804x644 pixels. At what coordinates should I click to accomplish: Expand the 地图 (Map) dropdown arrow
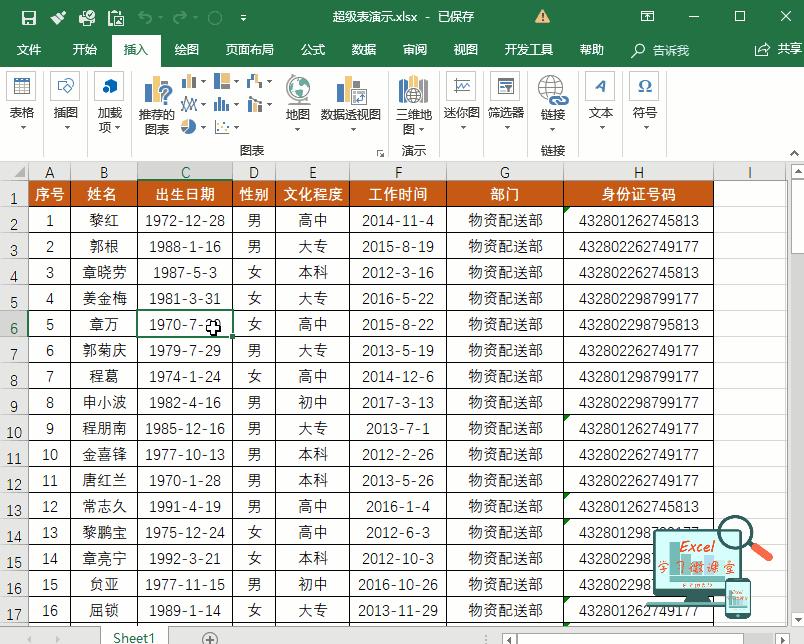point(295,130)
